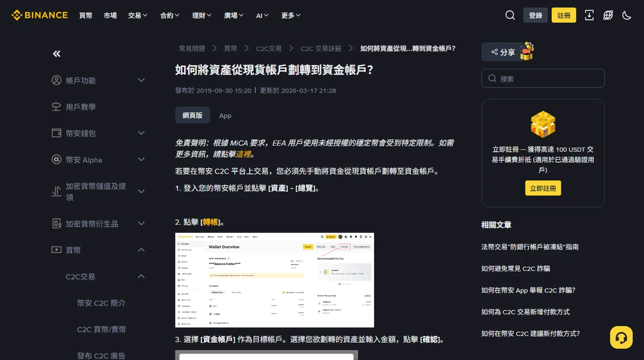Collapse sidebar with double-chevron icon
This screenshot has width=644, height=360.
pyautogui.click(x=56, y=54)
